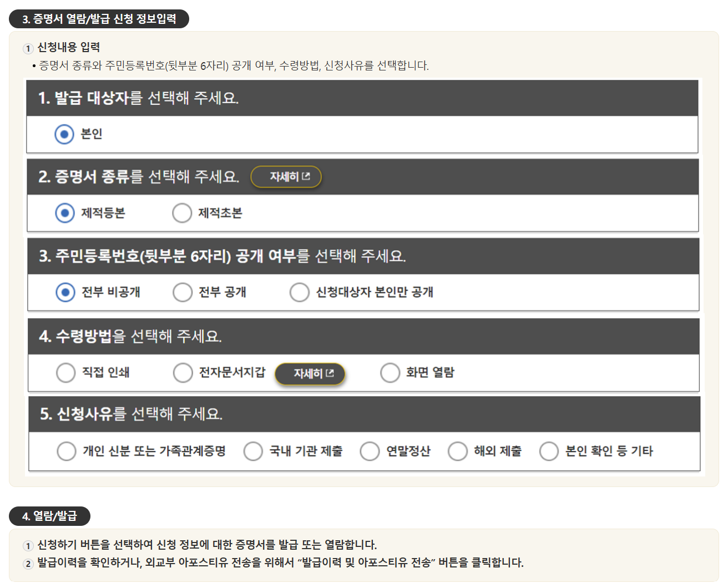This screenshot has width=728, height=583.
Task: Choose 신청대상자 본인만 공개 disclosure option
Action: [300, 292]
